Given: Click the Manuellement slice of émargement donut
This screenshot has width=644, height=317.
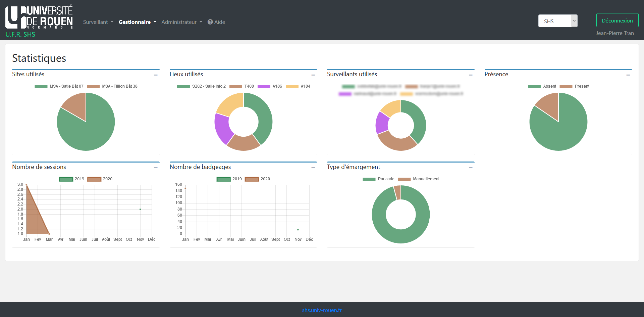Looking at the screenshot, I should pos(397,192).
